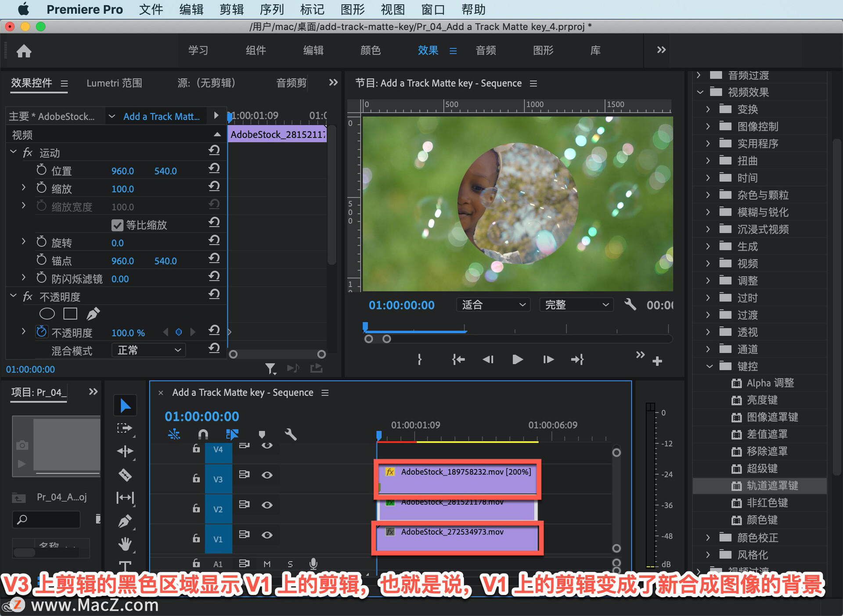Open the Lumetri 范围 tab
Screen dimensions: 843x616
114,83
